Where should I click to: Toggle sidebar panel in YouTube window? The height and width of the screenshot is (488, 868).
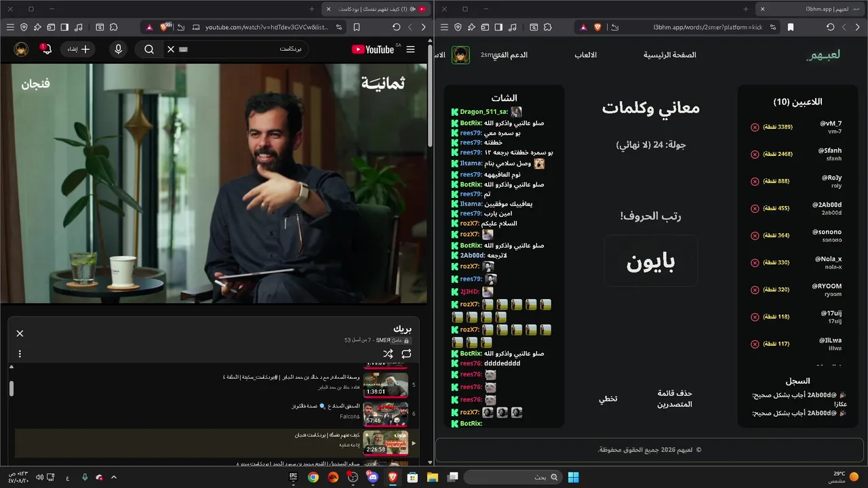tap(64, 27)
